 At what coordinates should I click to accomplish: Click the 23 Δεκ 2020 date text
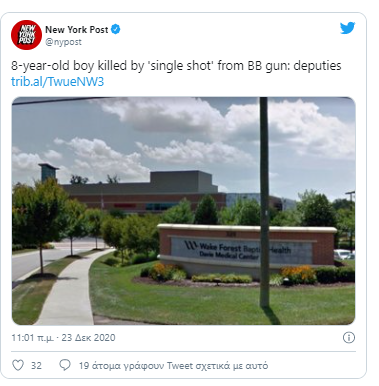88,338
